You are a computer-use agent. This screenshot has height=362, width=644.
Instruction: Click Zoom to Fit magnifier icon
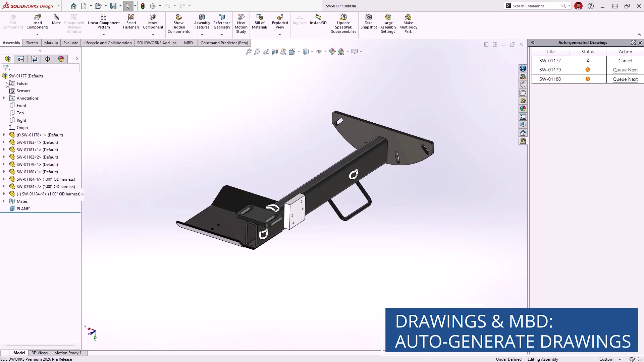[249, 52]
